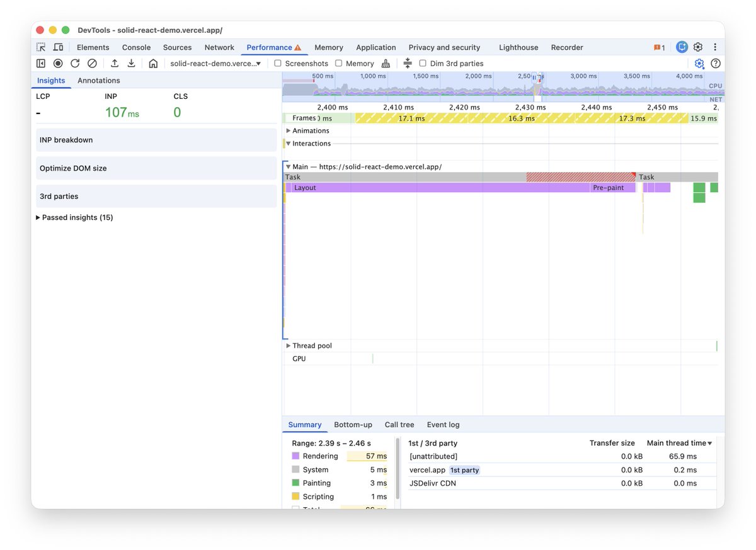This screenshot has height=550, width=756.
Task: Toggle the sidebar panel icon
Action: coord(41,64)
